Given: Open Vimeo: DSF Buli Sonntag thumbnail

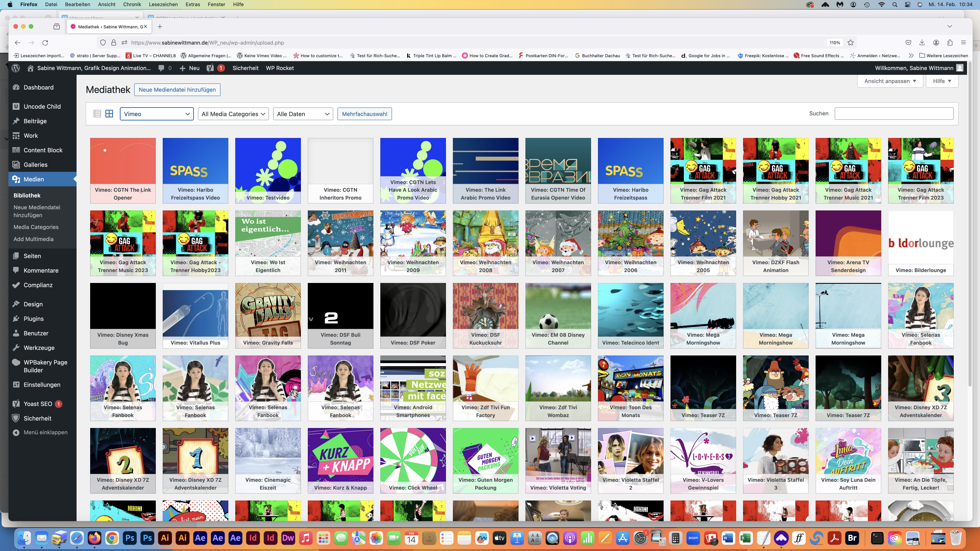Looking at the screenshot, I should click(x=341, y=316).
